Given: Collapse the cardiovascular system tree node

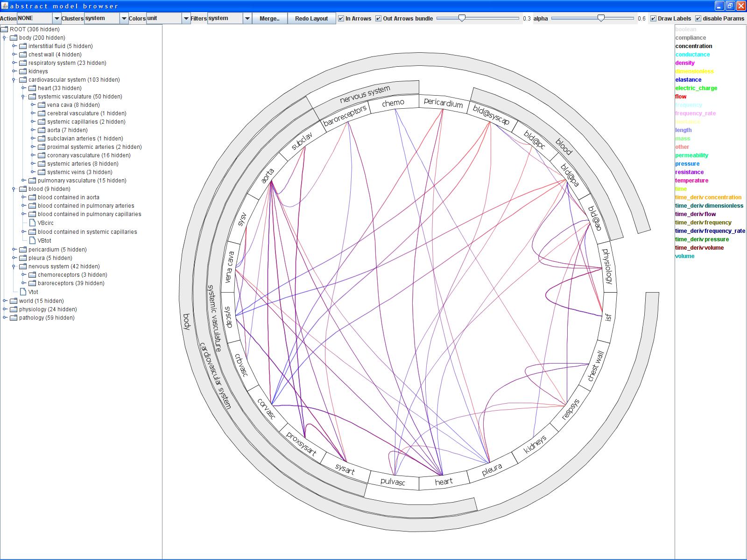Looking at the screenshot, I should pos(14,80).
